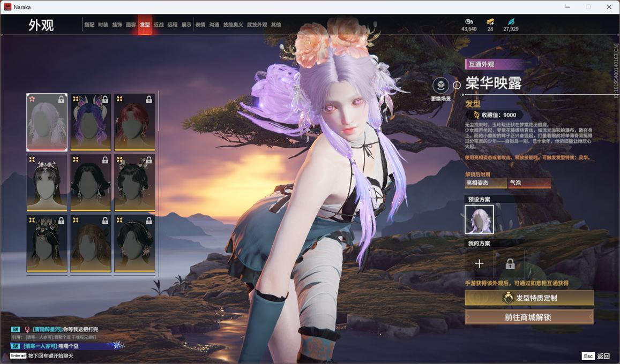Select the black hair with silver tiara
The image size is (620, 364).
47,183
